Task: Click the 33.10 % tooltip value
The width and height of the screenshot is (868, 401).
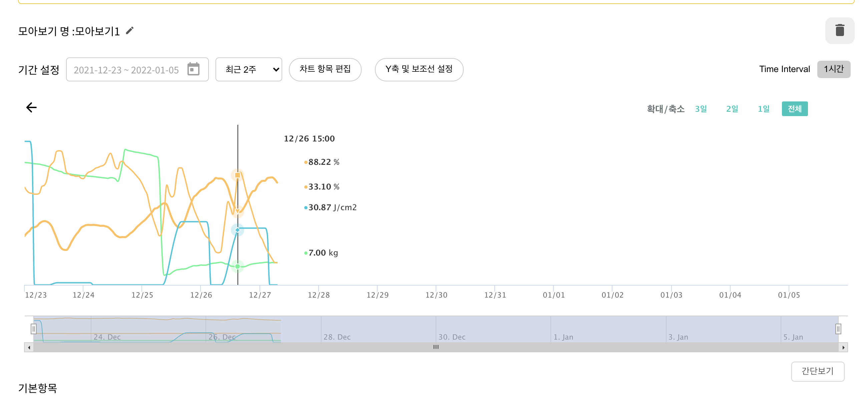Action: (324, 187)
